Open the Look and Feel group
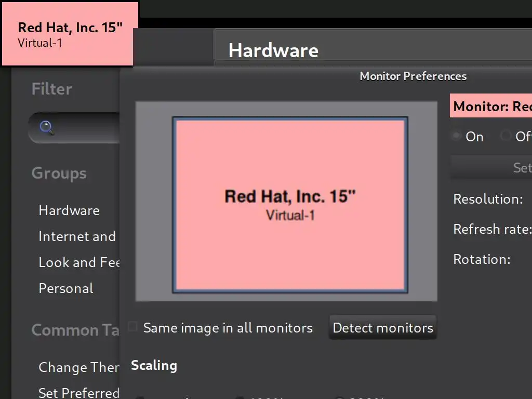This screenshot has width=532, height=399. [x=79, y=262]
